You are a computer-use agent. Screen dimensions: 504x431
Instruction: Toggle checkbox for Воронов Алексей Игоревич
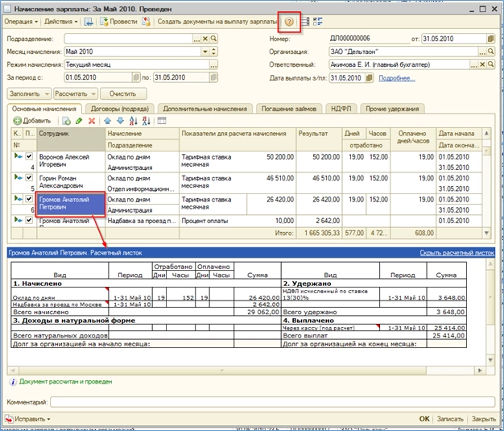[29, 155]
